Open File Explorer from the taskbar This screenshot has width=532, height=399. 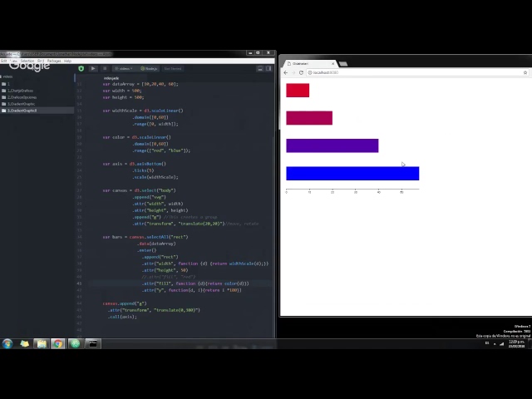42,343
